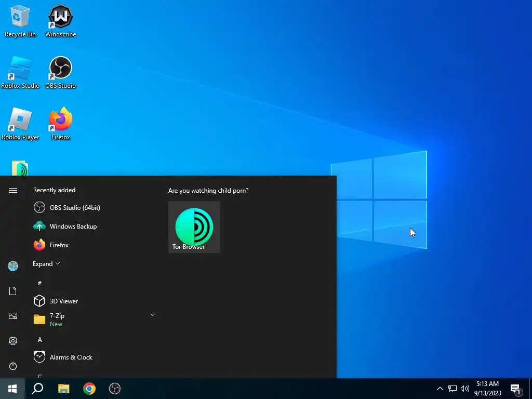Open the network status tray icon
Viewport: 532px width, 399px height.
click(453, 389)
